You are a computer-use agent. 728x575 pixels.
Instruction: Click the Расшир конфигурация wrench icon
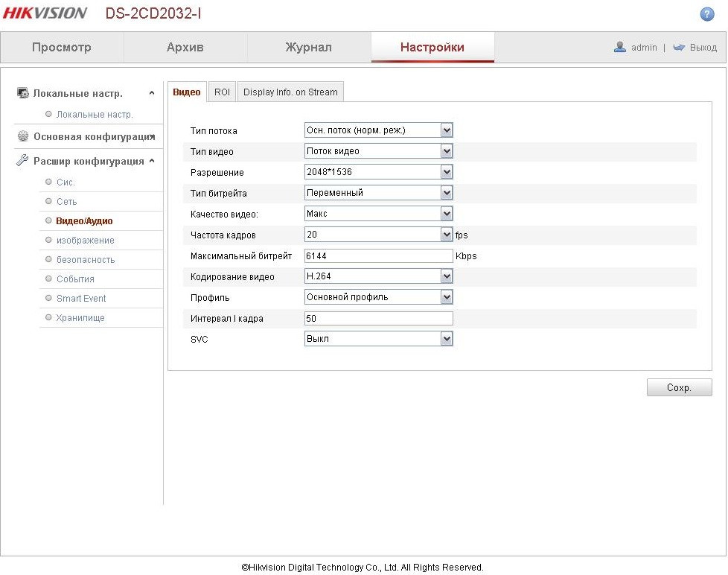pos(22,161)
